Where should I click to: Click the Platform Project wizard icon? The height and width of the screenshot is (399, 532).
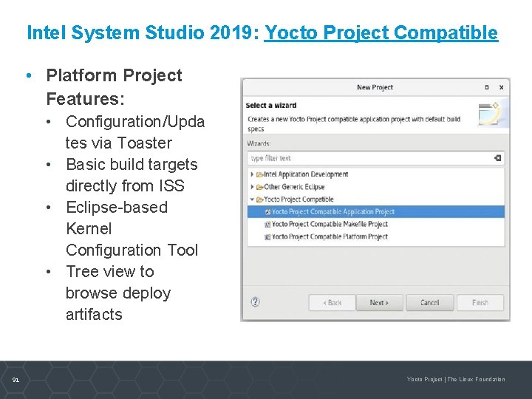pyautogui.click(x=267, y=237)
